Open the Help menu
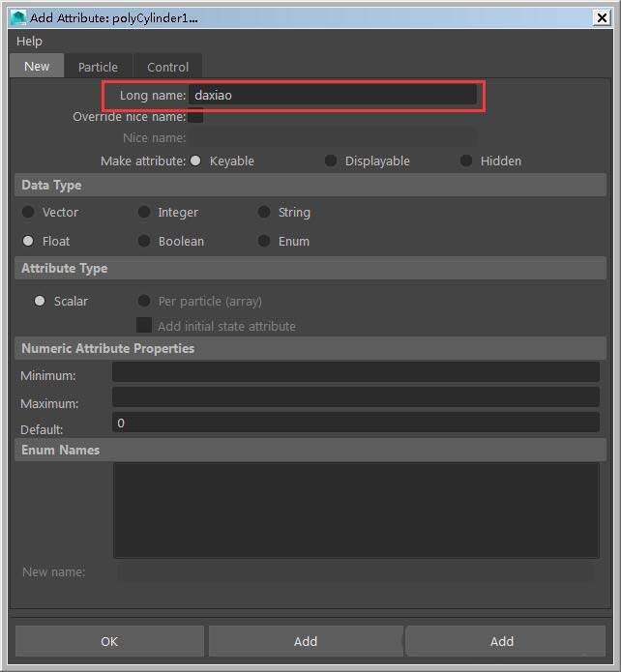The height and width of the screenshot is (672, 621). [29, 42]
